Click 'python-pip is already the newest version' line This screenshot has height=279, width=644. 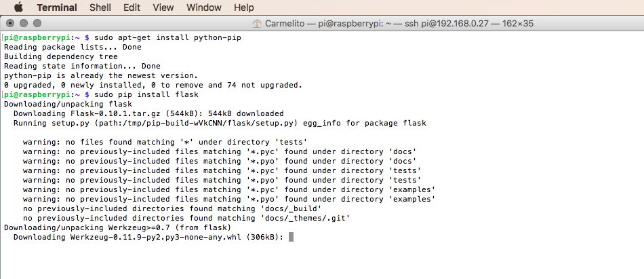click(101, 76)
